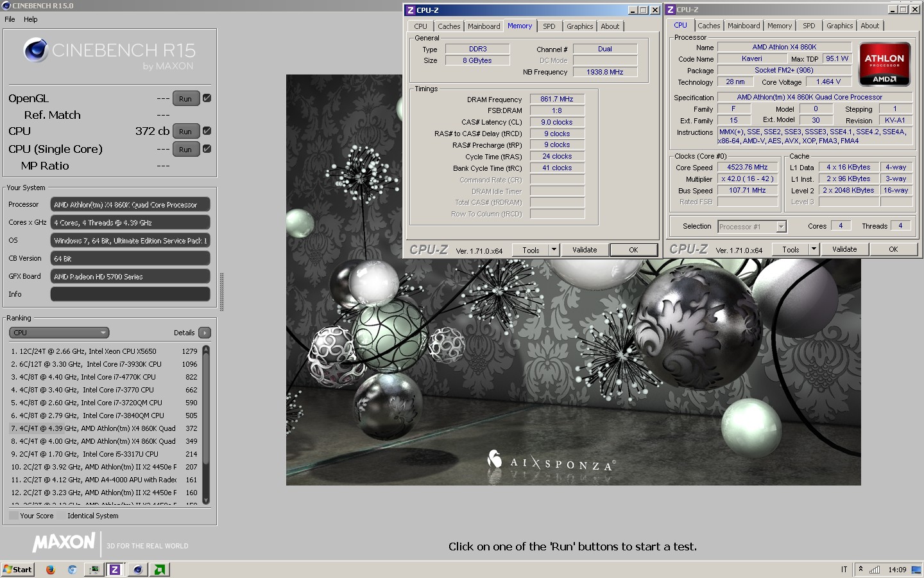
Task: Click OK in Memory CPU-Z window
Action: 633,250
